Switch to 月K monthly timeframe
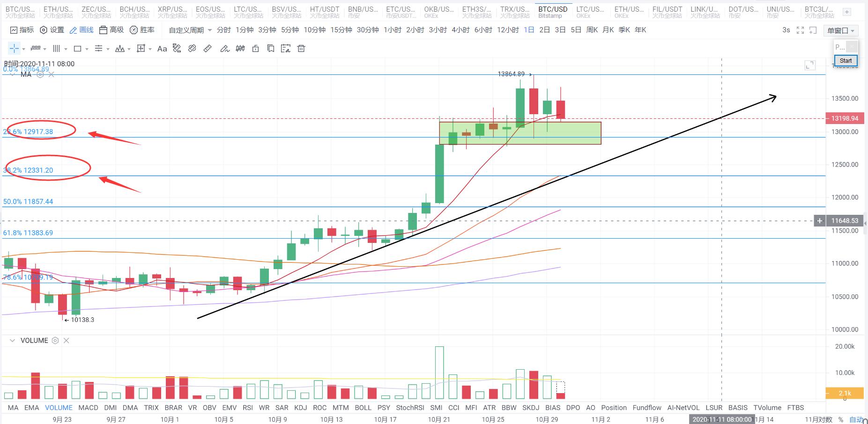The height and width of the screenshot is (424, 868). tap(608, 30)
